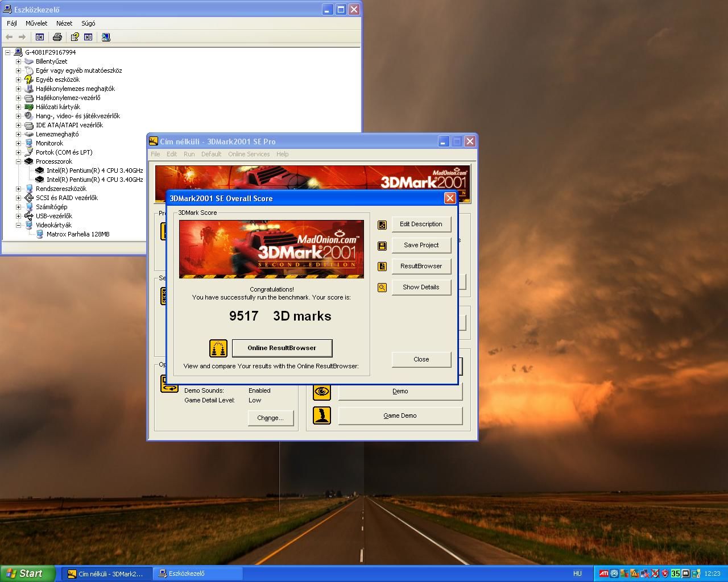Open the Nézet menu in Eszközkezelő

pos(64,23)
